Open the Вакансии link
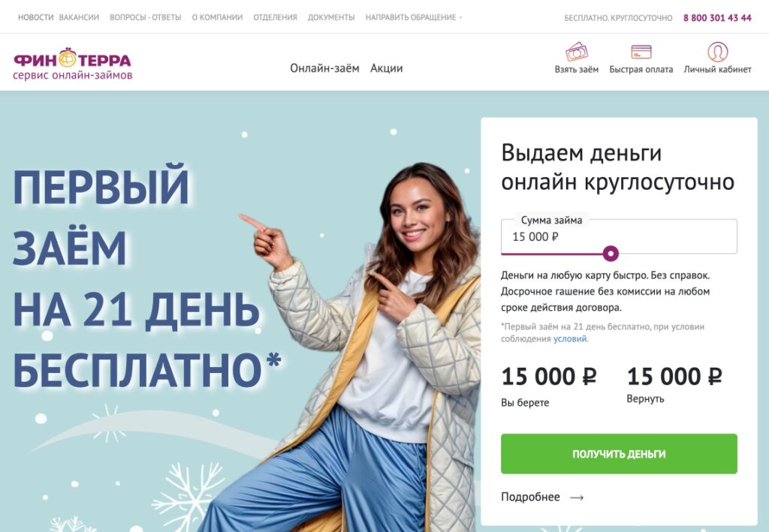 click(79, 17)
